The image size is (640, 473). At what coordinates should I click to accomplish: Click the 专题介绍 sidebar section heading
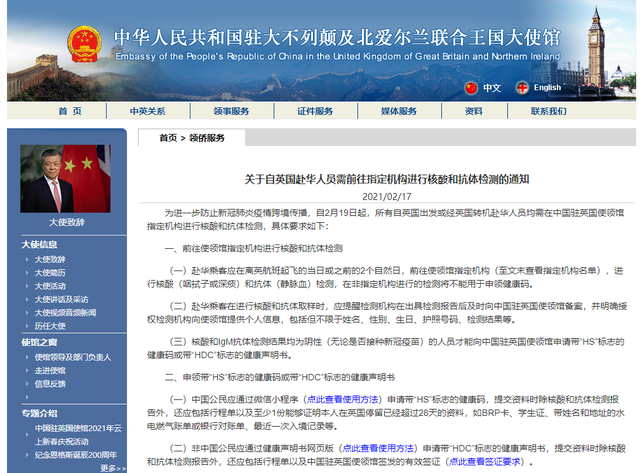(39, 413)
